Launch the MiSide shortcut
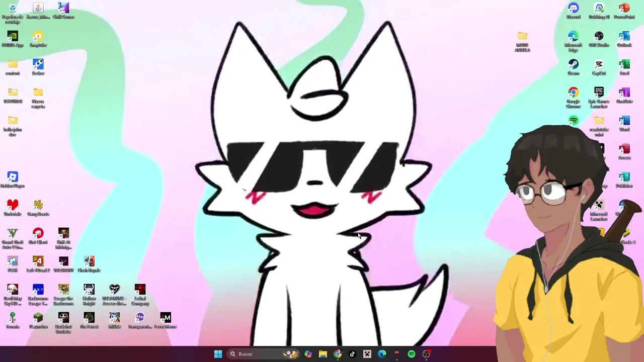 pyautogui.click(x=115, y=321)
